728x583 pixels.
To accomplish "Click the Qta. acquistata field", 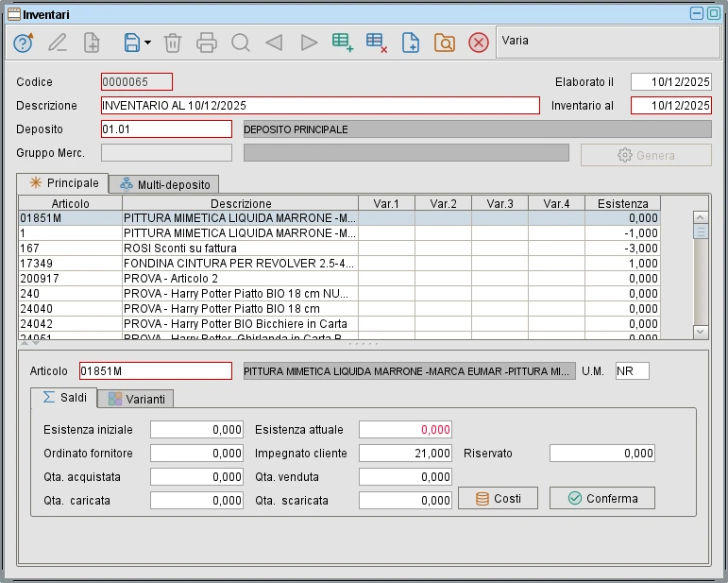I will point(196,477).
